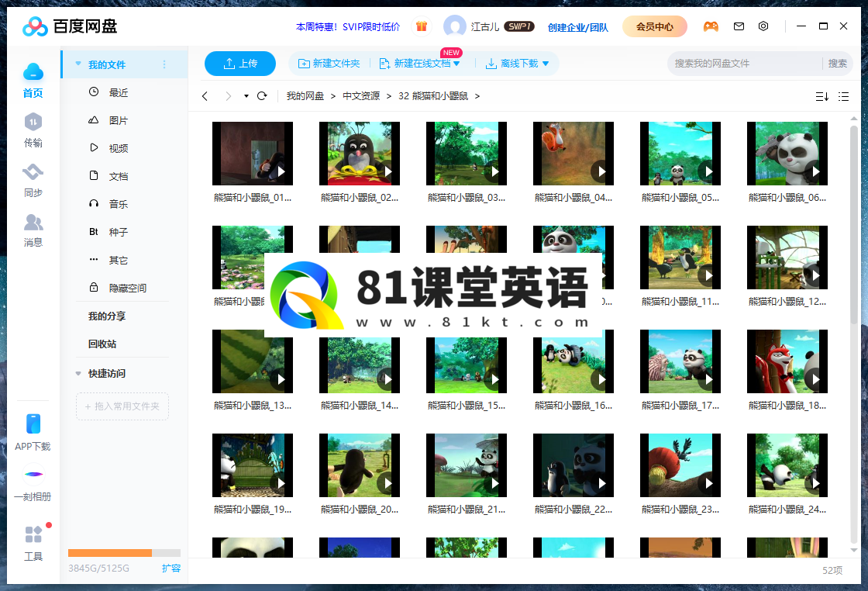Select video 熊猫和小鼹鼠_18 thumbnail
This screenshot has height=591, width=868.
(787, 361)
